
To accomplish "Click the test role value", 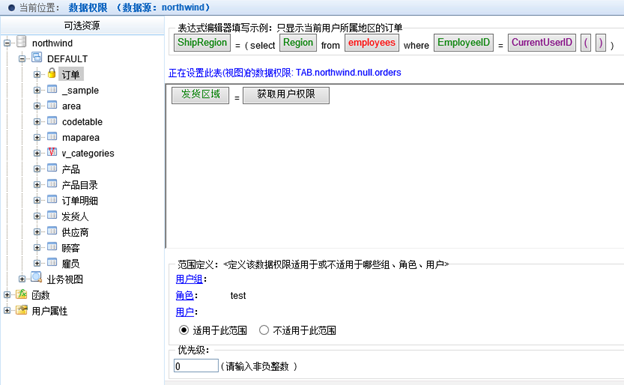I will coord(238,295).
